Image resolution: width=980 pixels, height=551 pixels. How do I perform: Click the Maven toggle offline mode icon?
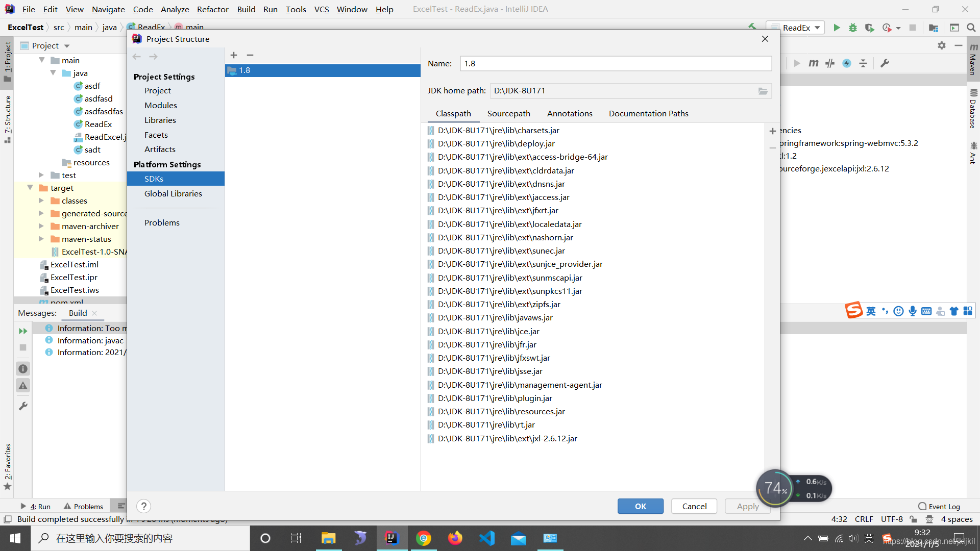coord(830,63)
